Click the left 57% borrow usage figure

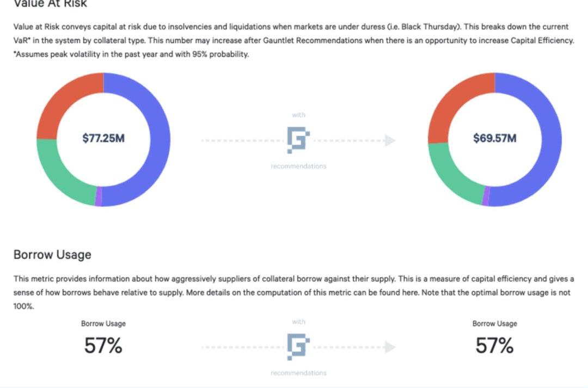[x=103, y=346]
